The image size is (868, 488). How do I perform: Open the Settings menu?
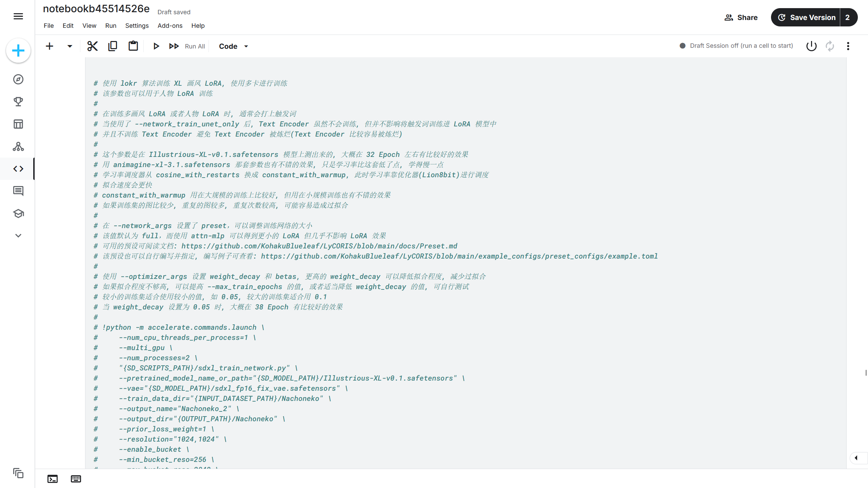click(x=137, y=26)
